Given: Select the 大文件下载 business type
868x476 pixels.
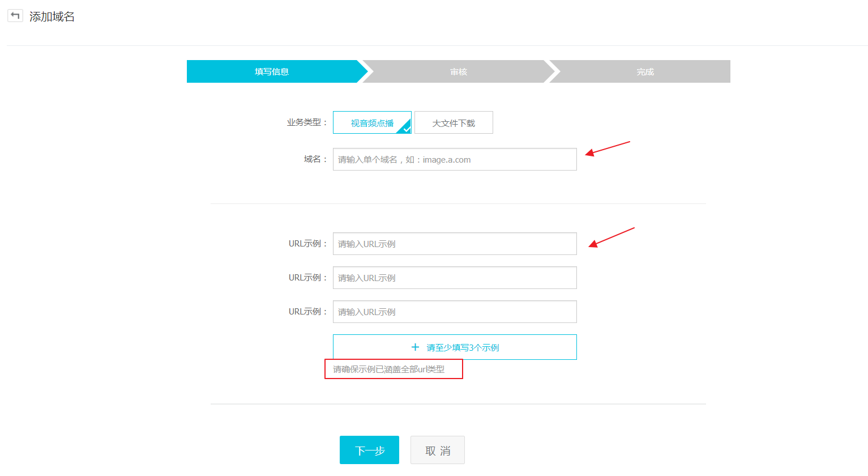Looking at the screenshot, I should pyautogui.click(x=454, y=123).
